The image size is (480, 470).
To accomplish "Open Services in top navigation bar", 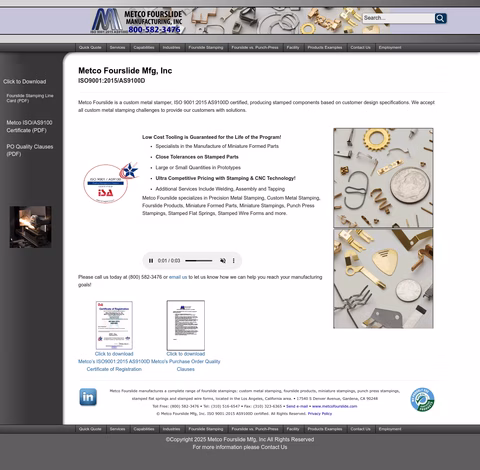I will pos(117,47).
